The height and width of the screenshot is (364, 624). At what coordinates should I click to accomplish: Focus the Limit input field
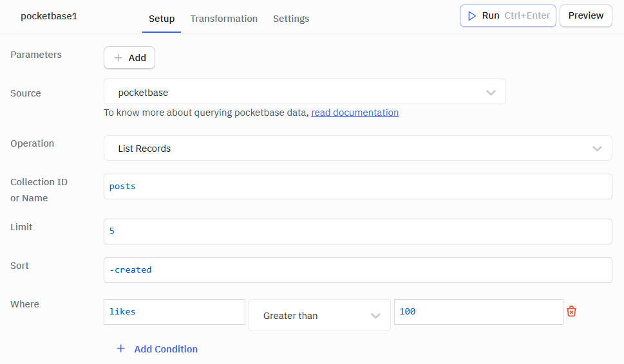point(357,232)
